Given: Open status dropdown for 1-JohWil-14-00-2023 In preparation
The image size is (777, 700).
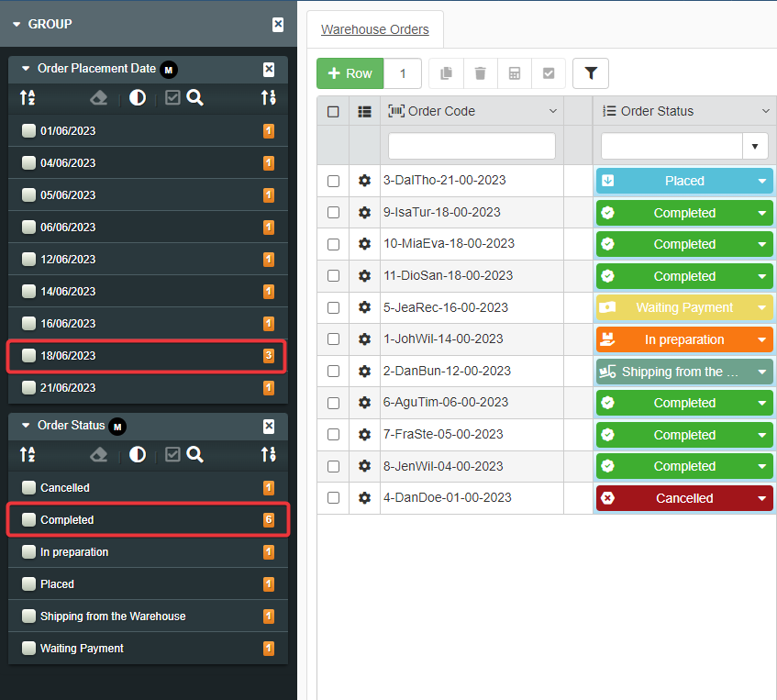Looking at the screenshot, I should (x=761, y=340).
